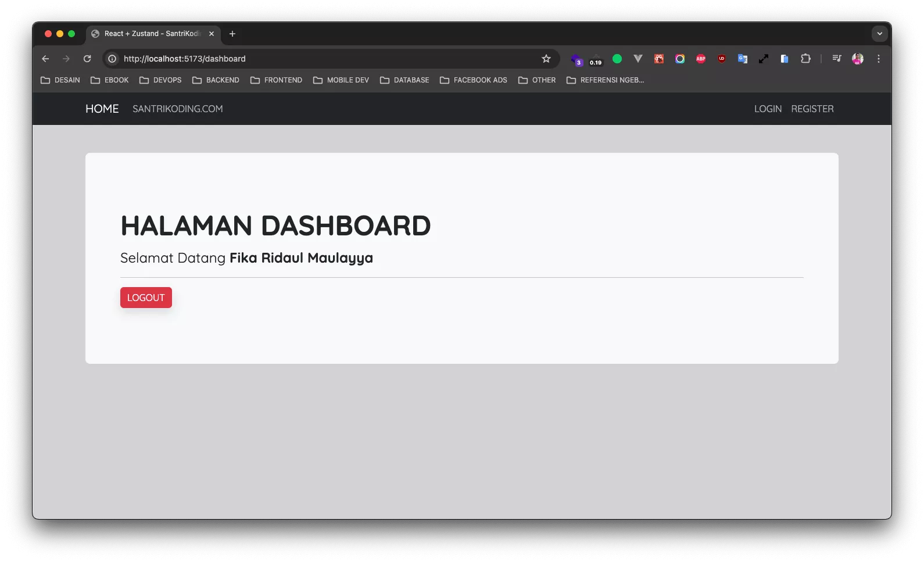Open the OTHER bookmarks folder

pos(537,80)
